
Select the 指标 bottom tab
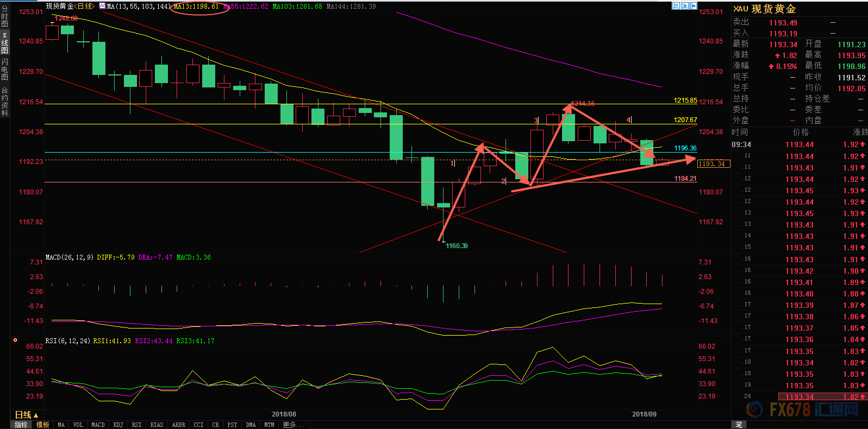tap(21, 425)
